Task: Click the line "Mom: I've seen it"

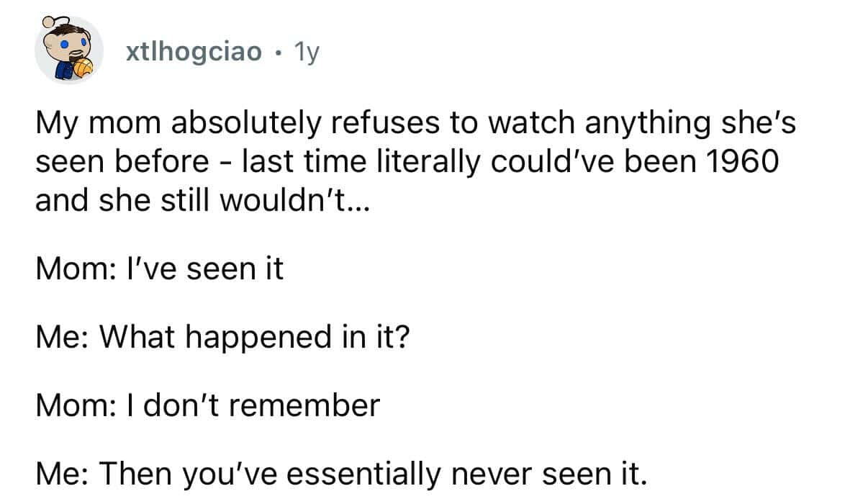Action: [160, 269]
